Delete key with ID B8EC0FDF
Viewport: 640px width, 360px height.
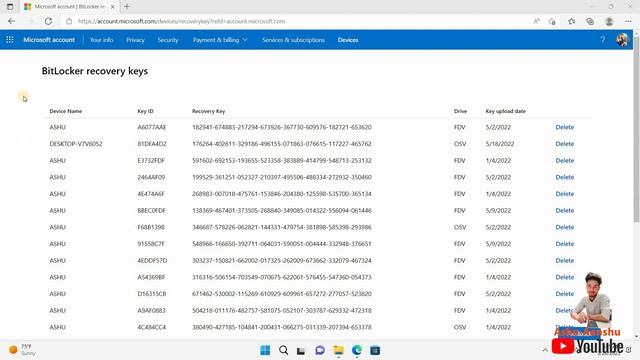pyautogui.click(x=564, y=210)
